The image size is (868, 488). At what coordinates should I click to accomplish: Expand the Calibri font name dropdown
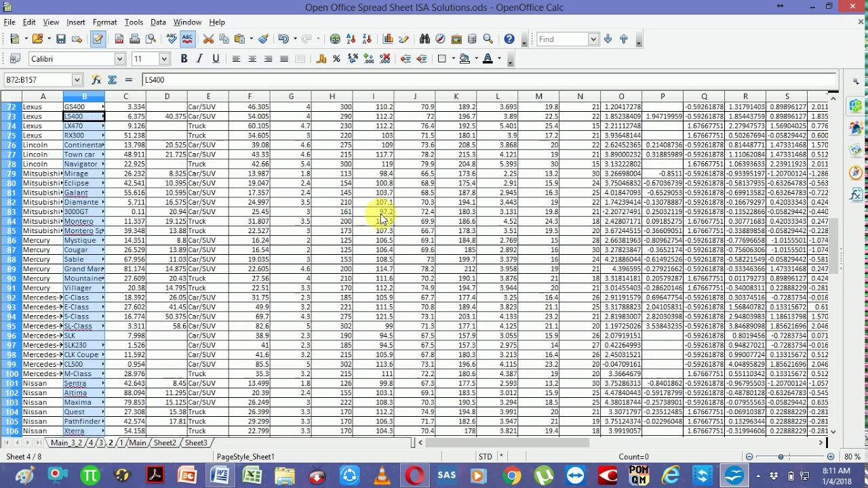(119, 59)
